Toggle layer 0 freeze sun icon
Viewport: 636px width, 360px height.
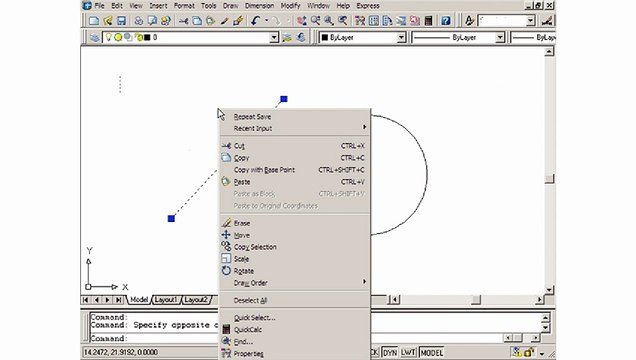(118, 37)
